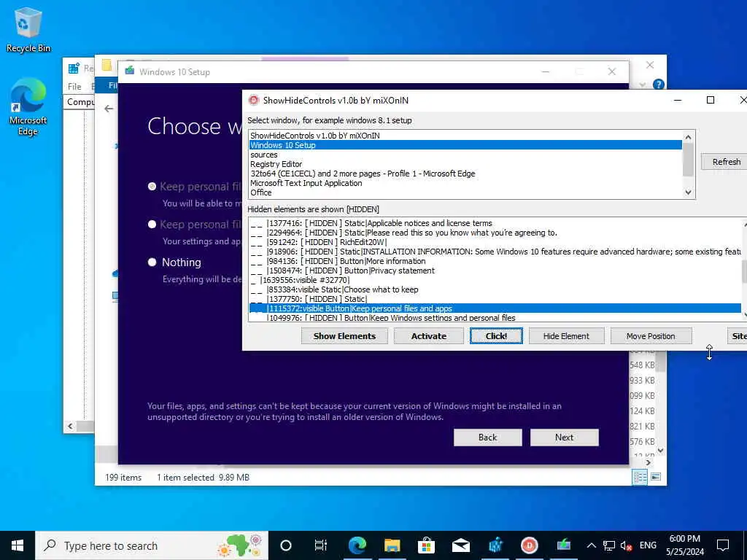Open the clock showing 6:00 PM
747x560 pixels.
coord(684,545)
